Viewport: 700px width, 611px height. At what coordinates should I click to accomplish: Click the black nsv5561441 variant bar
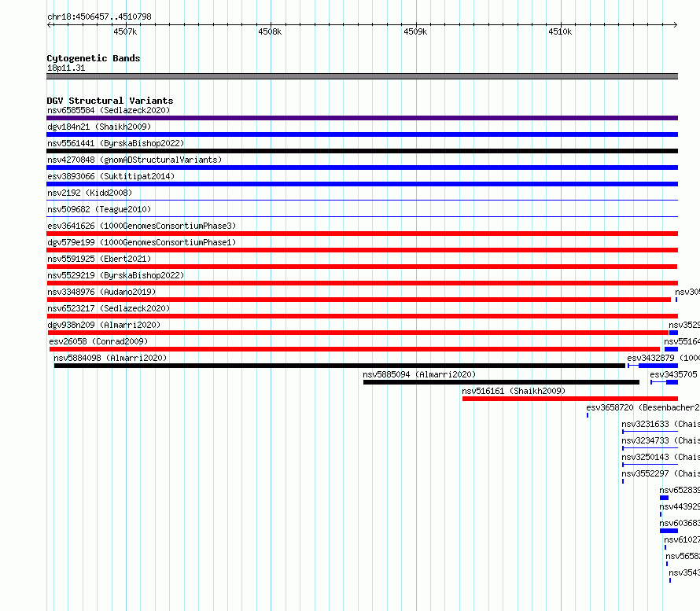coord(362,151)
